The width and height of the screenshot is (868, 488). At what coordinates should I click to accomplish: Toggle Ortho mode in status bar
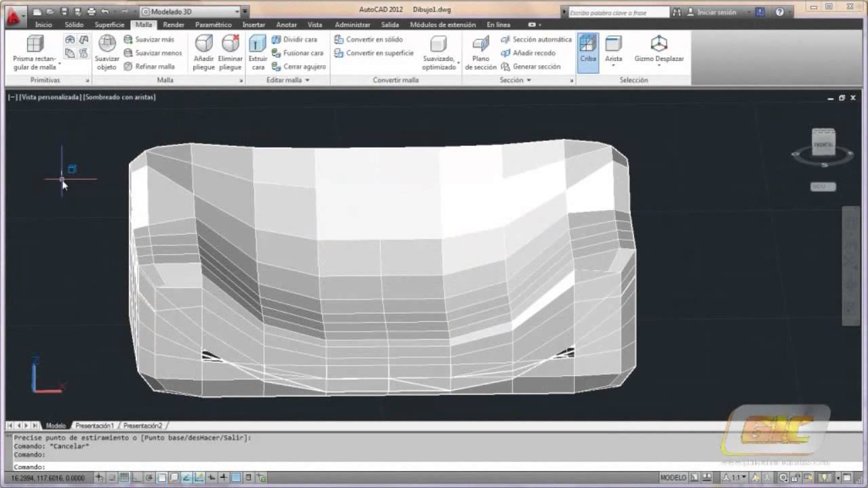(x=136, y=478)
